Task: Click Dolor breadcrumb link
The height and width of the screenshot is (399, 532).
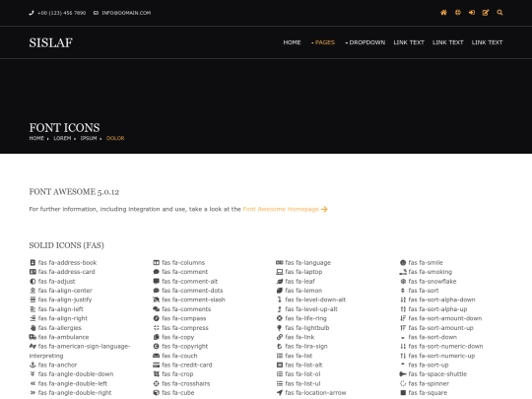Action: pos(115,138)
